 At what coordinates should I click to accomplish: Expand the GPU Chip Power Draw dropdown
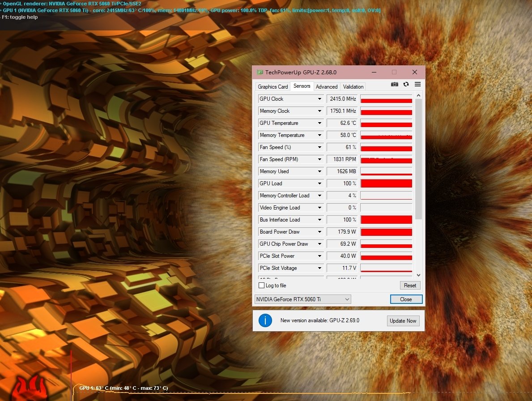click(319, 244)
